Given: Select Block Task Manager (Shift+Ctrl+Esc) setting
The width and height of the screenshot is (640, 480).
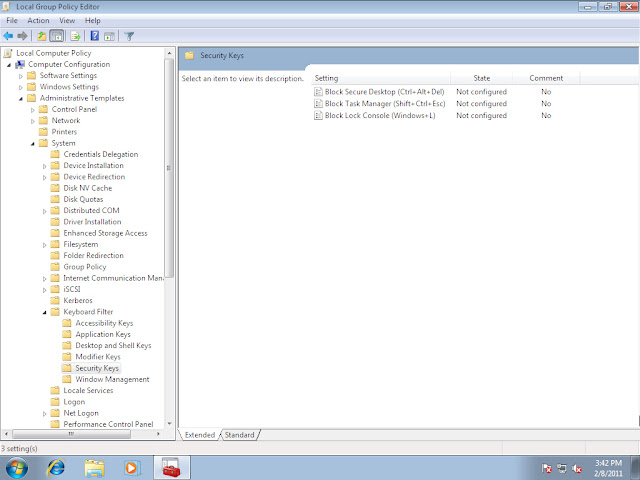Looking at the screenshot, I should 385,104.
